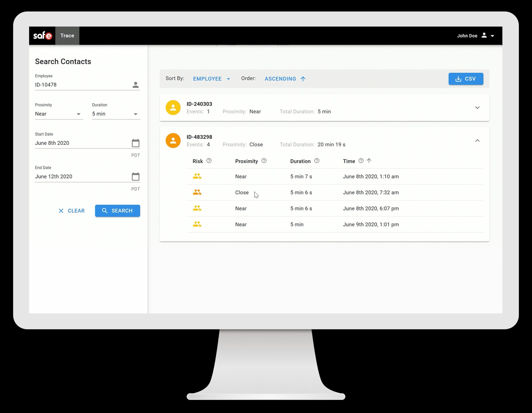Click the SEARCH button

click(118, 210)
